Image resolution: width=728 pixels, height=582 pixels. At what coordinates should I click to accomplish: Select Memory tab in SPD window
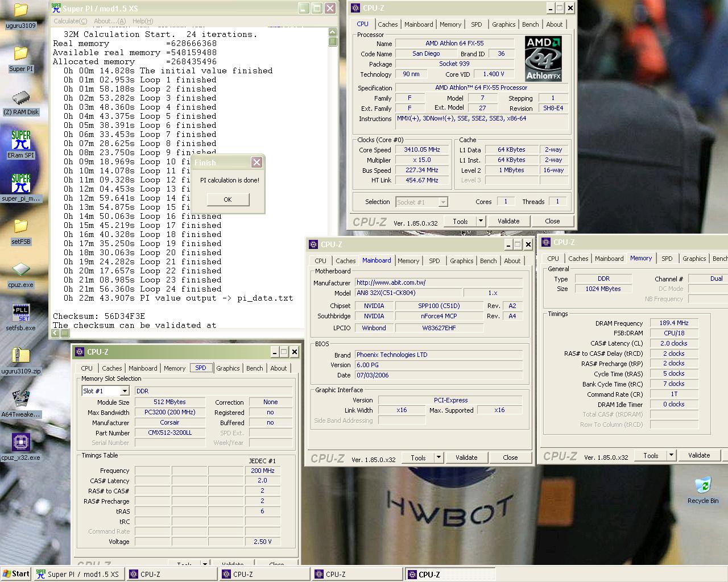click(x=175, y=368)
